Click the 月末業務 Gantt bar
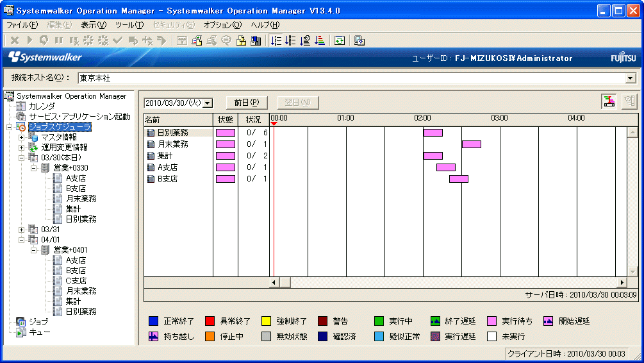The height and width of the screenshot is (363, 644). coord(471,144)
